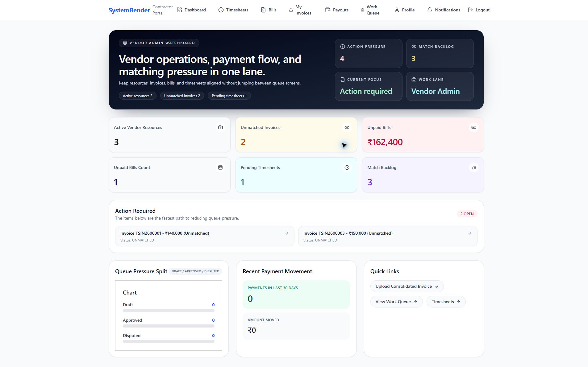Go to Timesheets in top navigation
The image size is (588, 367).
coord(233,10)
